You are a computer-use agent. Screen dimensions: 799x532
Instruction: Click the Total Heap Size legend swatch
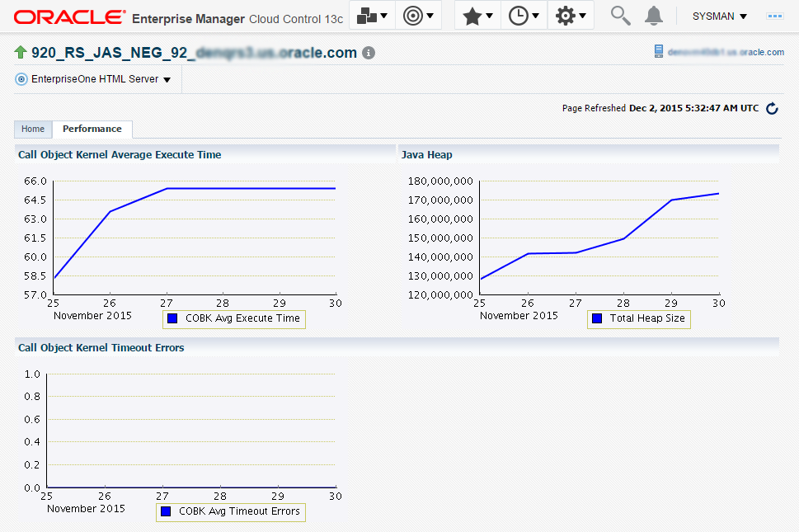click(x=597, y=318)
